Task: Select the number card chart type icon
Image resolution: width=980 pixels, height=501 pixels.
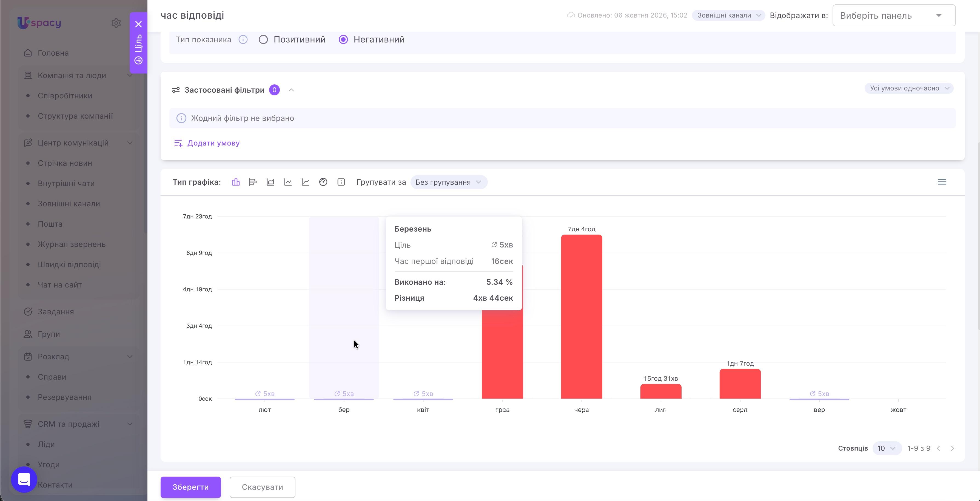Action: point(341,182)
